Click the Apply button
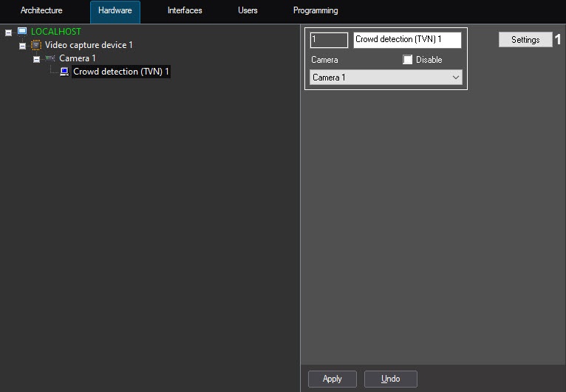Image resolution: width=566 pixels, height=392 pixels. tap(332, 379)
